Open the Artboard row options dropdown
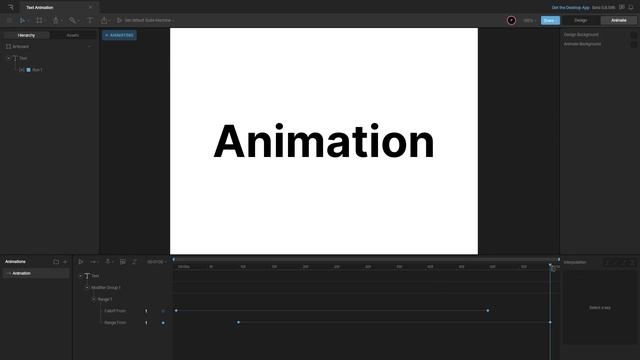The image size is (640, 360). (89, 47)
